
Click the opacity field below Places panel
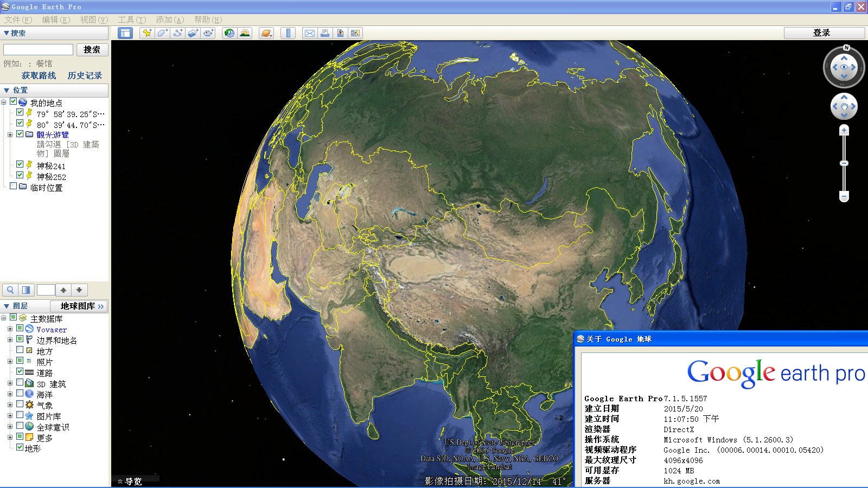click(x=46, y=290)
